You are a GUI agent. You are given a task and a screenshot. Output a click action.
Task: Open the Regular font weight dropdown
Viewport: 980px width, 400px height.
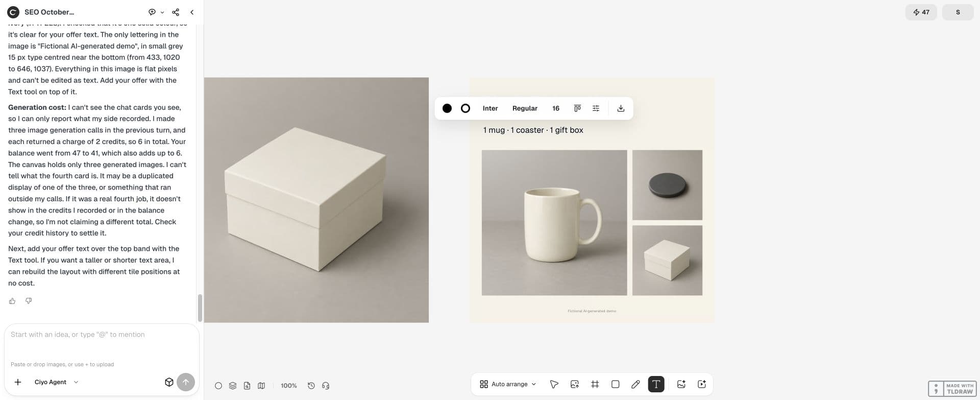pos(525,108)
